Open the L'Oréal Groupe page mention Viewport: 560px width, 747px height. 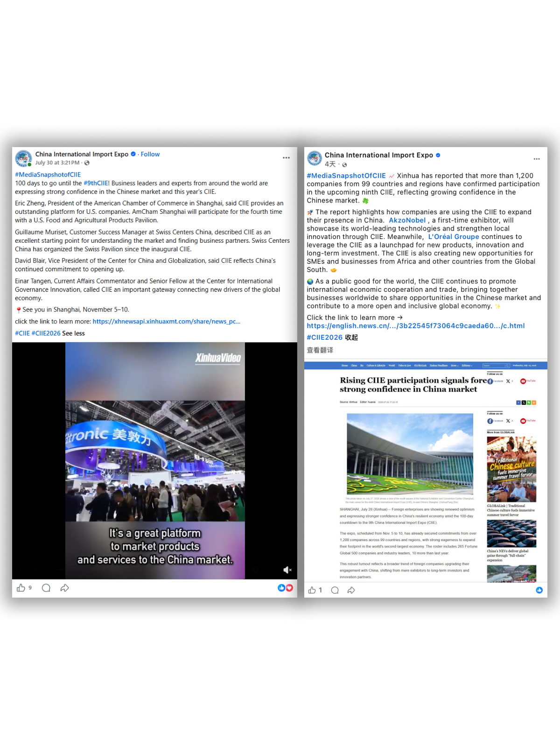tap(454, 237)
